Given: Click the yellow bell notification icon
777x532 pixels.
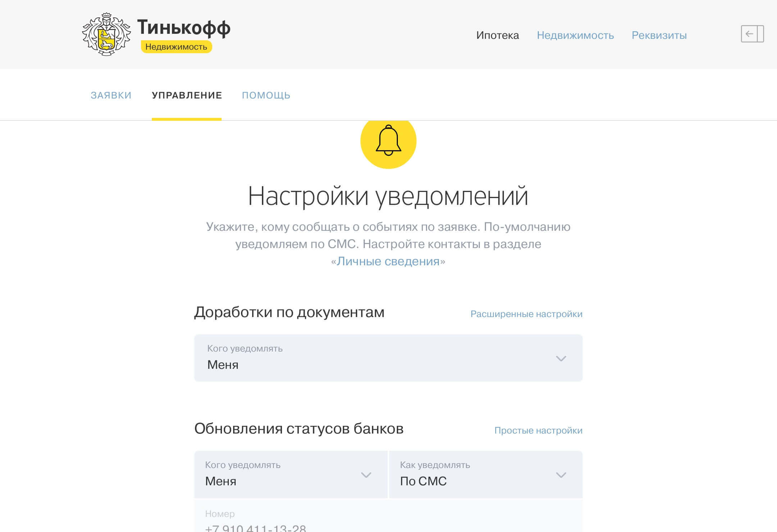Looking at the screenshot, I should (x=388, y=141).
